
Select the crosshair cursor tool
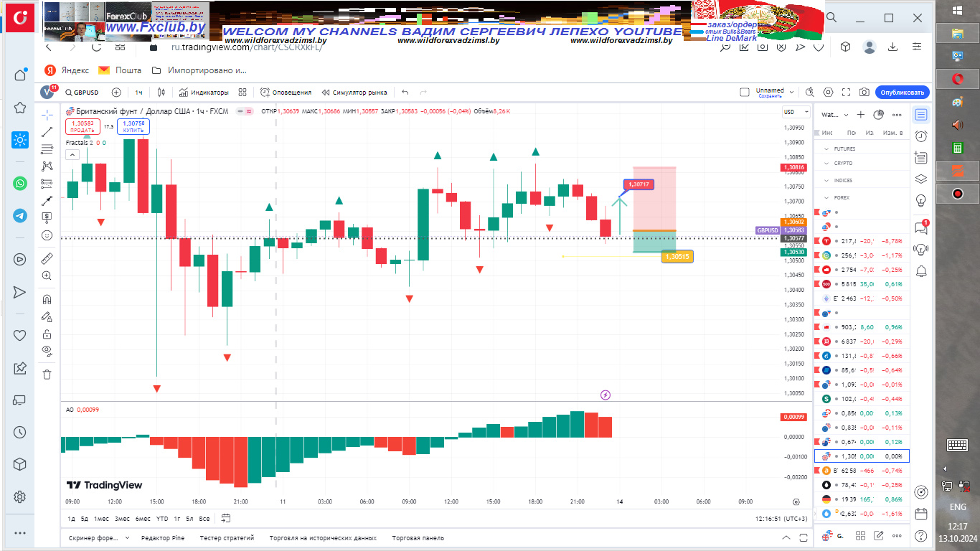[x=47, y=115]
